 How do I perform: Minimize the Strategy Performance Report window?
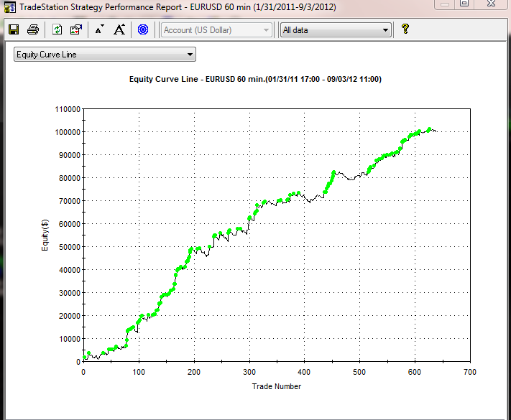click(x=443, y=4)
